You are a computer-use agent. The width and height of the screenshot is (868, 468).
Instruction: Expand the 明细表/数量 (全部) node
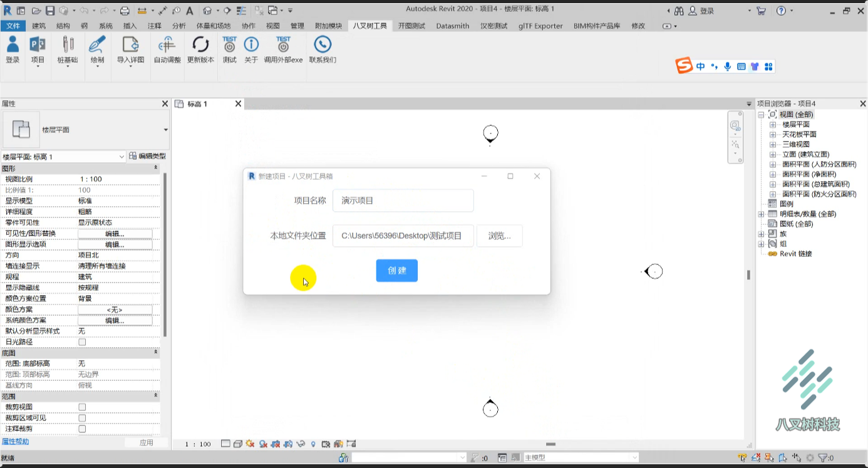pos(762,214)
